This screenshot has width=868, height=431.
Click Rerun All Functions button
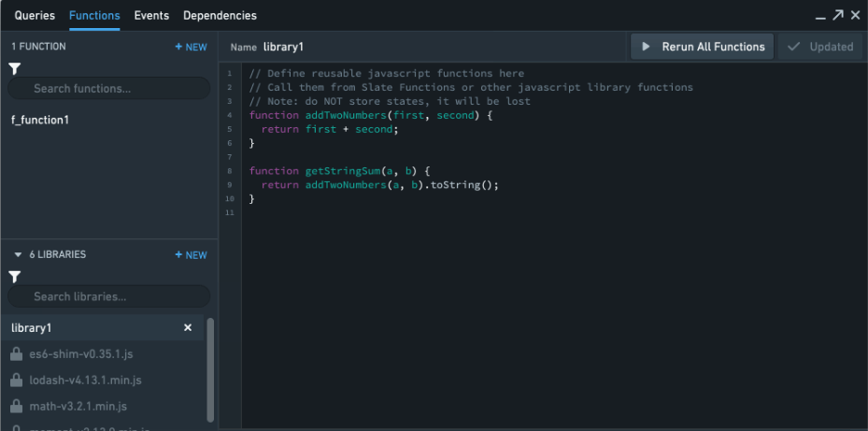(x=702, y=47)
